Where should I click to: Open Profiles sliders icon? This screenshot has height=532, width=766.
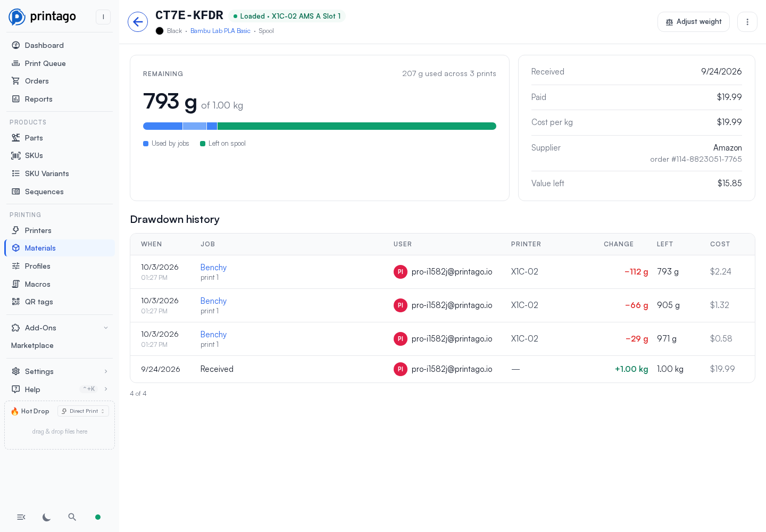(x=16, y=266)
